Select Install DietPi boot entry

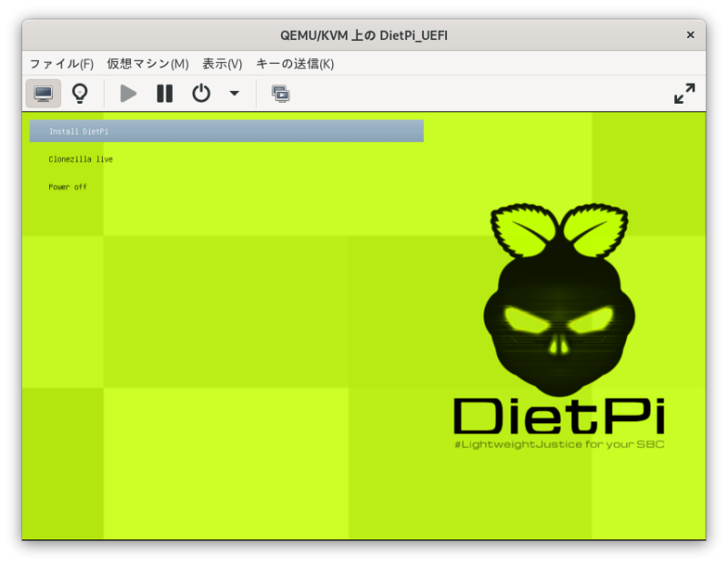pyautogui.click(x=227, y=131)
